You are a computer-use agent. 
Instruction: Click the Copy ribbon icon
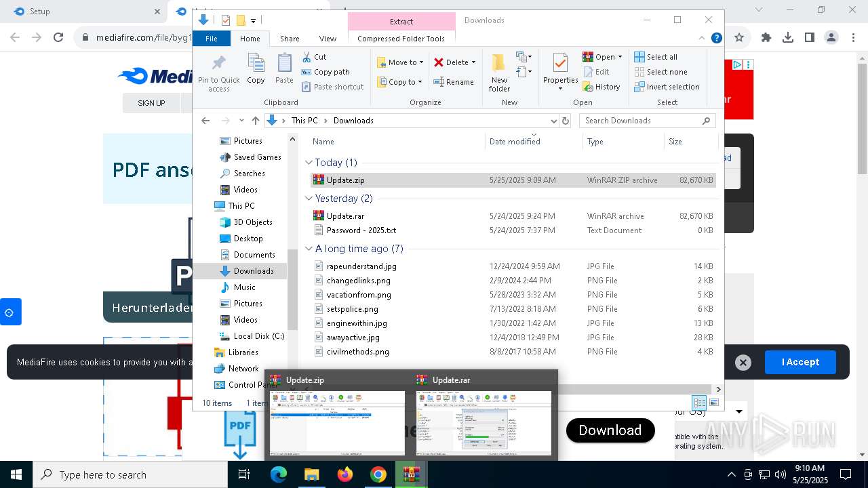click(256, 68)
